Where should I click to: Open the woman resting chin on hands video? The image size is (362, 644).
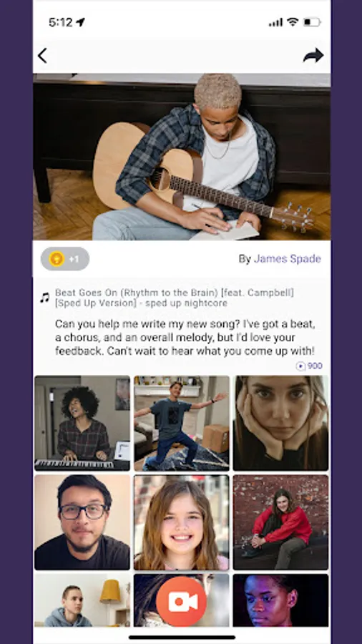click(x=280, y=423)
